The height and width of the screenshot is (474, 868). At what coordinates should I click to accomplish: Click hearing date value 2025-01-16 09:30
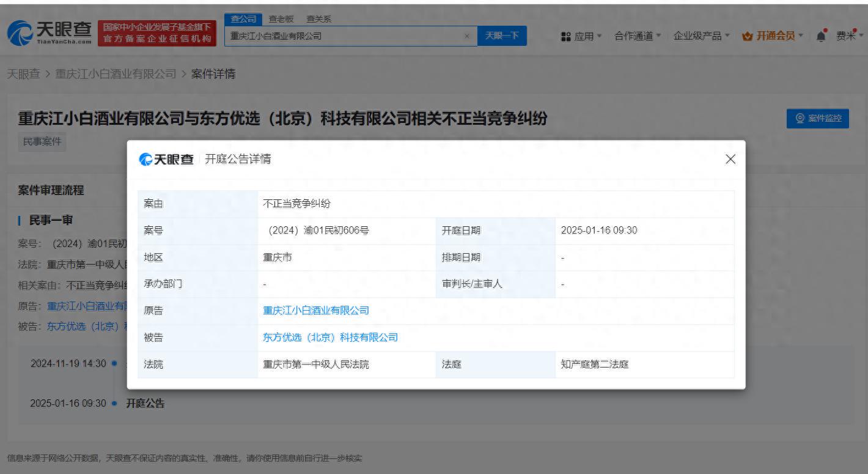[x=599, y=231]
